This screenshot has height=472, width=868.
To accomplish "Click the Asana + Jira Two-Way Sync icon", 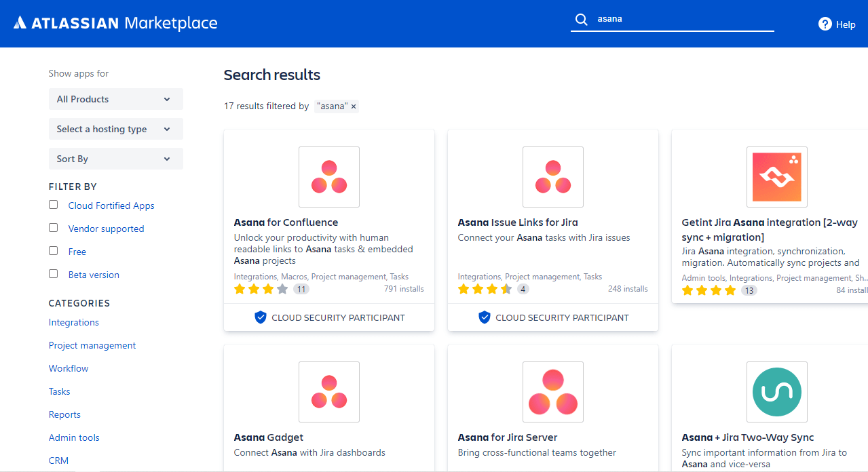I will tap(776, 392).
